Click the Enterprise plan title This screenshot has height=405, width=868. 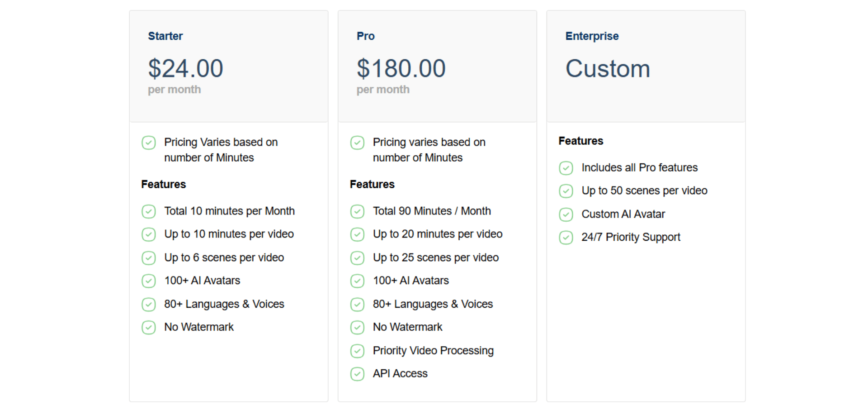tap(592, 36)
